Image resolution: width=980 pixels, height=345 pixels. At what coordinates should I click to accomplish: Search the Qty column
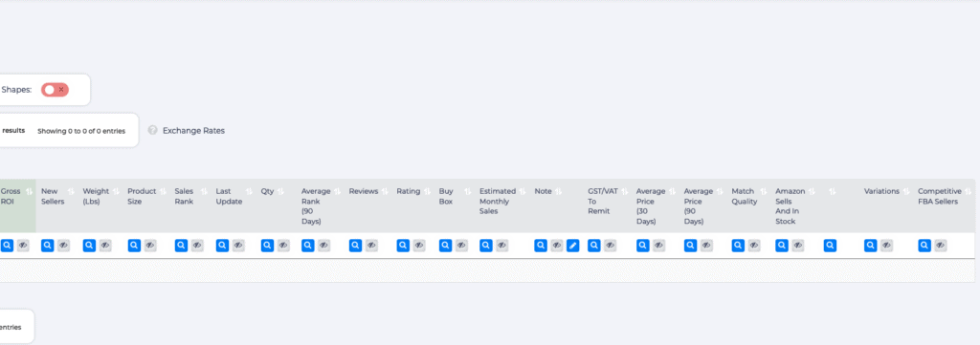(x=268, y=246)
